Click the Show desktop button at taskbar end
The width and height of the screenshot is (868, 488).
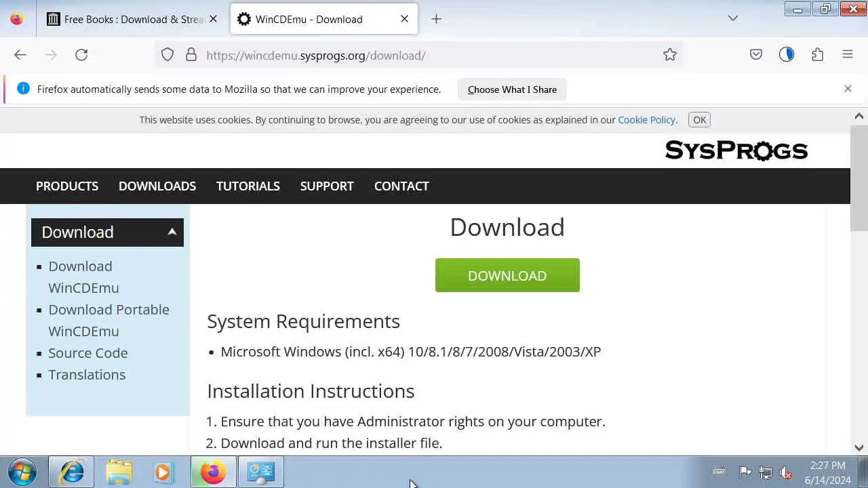tap(863, 472)
